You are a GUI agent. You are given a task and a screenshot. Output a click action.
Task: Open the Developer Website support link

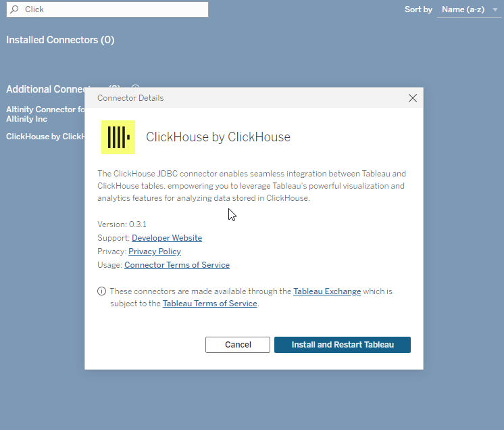[x=167, y=238]
